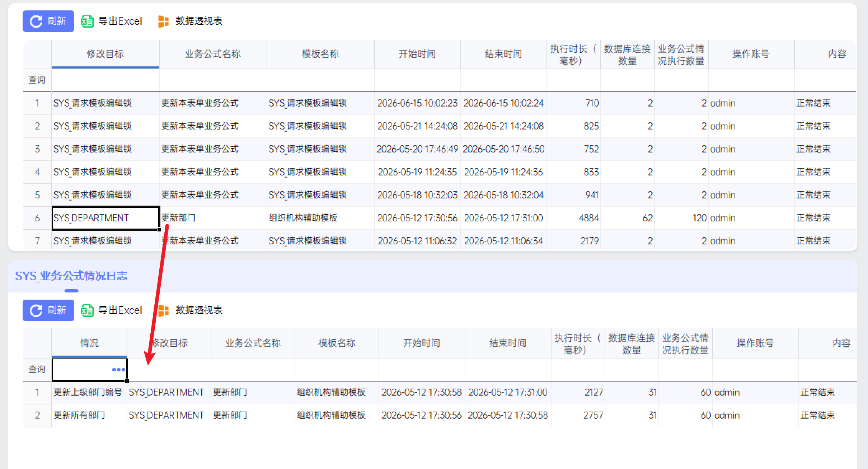Image resolution: width=868 pixels, height=469 pixels.
Task: Click the 752 duration cell
Action: pos(574,149)
